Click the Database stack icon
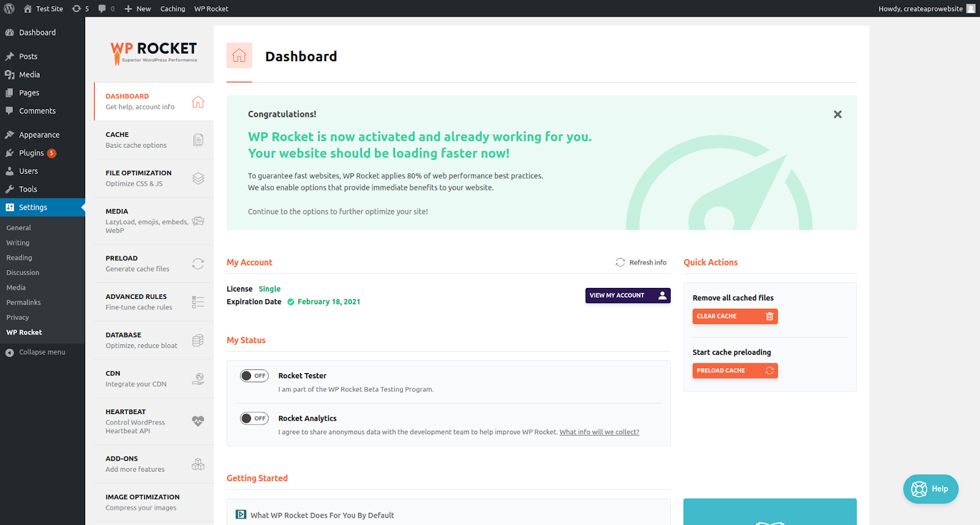Image resolution: width=980 pixels, height=525 pixels. pos(198,341)
